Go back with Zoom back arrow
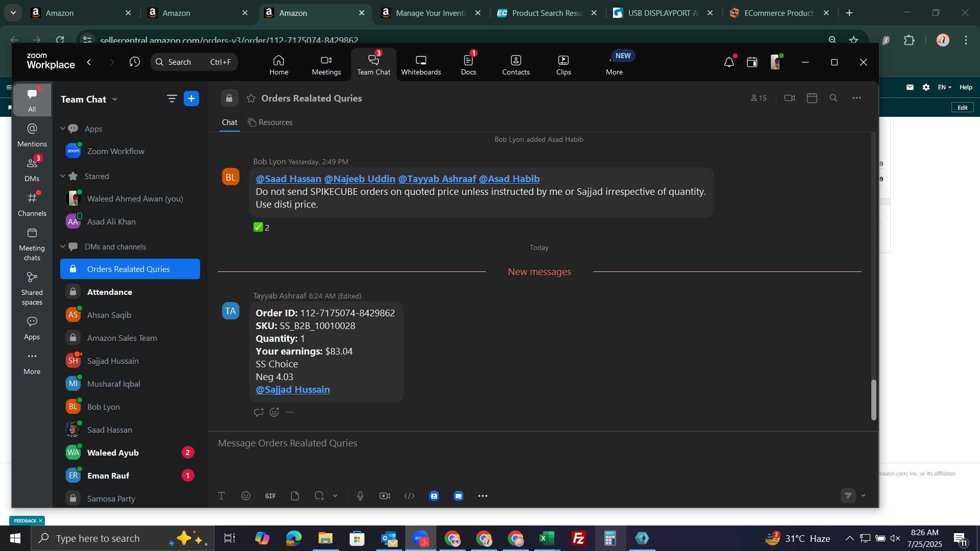The width and height of the screenshot is (980, 551). point(89,62)
